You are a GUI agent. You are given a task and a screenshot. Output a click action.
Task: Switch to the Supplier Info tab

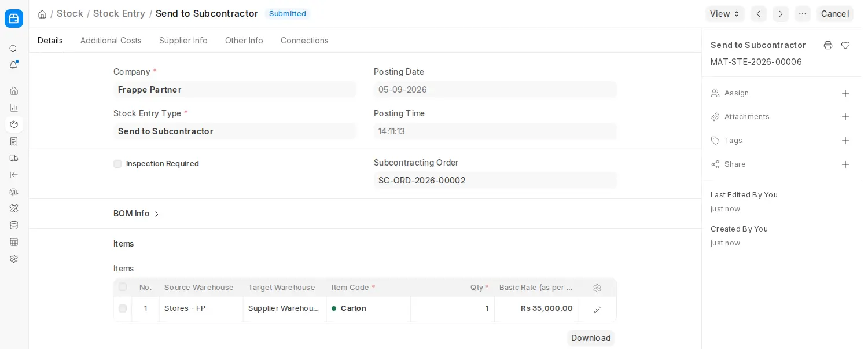tap(183, 41)
